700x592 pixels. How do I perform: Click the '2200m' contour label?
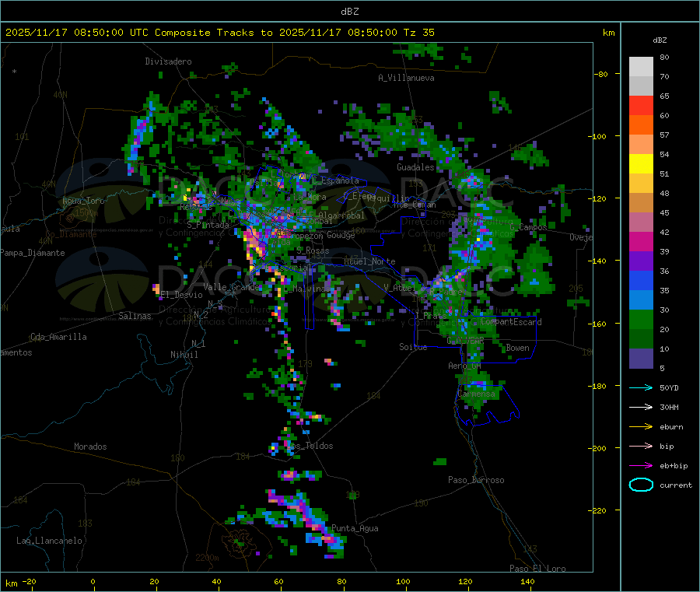point(207,558)
